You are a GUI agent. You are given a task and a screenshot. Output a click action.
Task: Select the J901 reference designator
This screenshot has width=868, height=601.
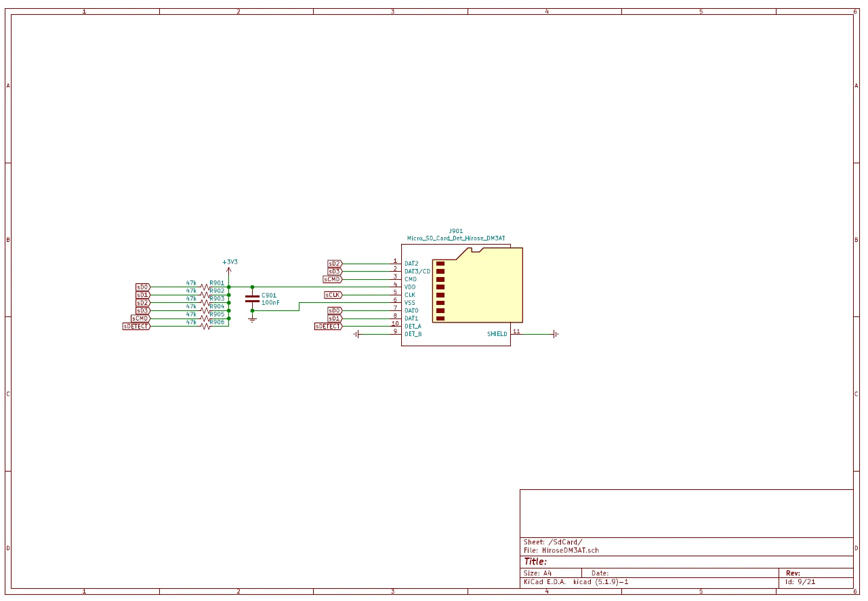point(456,231)
